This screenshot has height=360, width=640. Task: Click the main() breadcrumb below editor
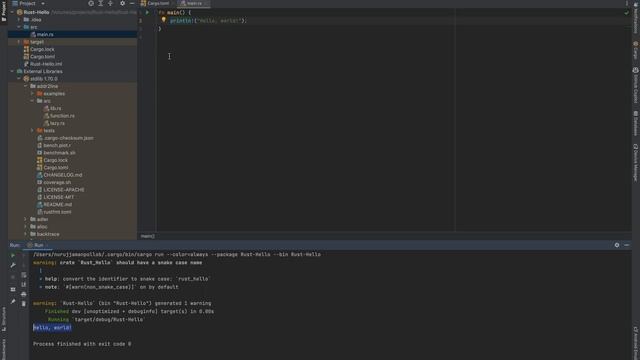click(148, 236)
